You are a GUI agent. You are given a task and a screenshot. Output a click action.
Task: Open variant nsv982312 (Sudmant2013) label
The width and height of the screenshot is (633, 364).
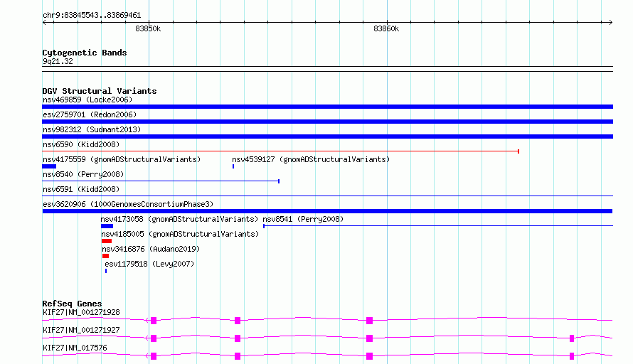[92, 129]
